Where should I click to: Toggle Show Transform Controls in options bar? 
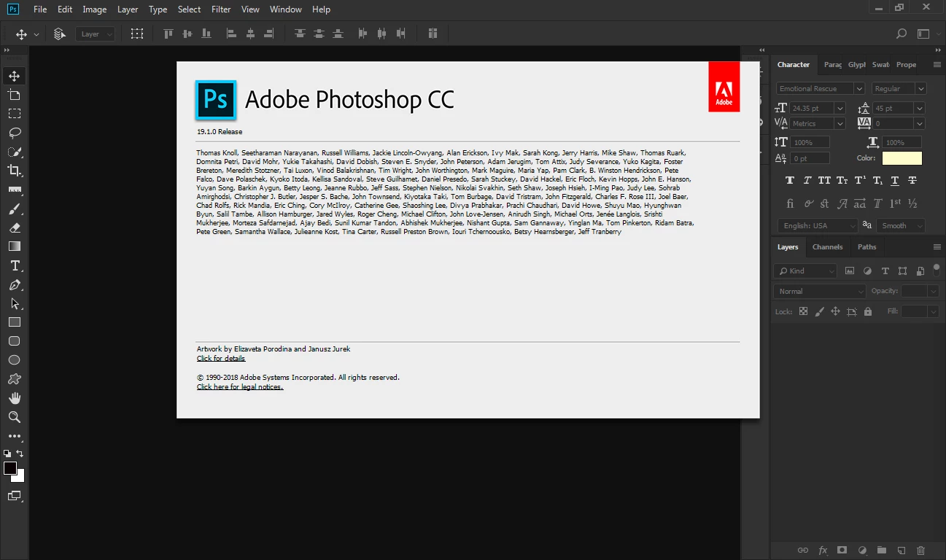tap(137, 34)
